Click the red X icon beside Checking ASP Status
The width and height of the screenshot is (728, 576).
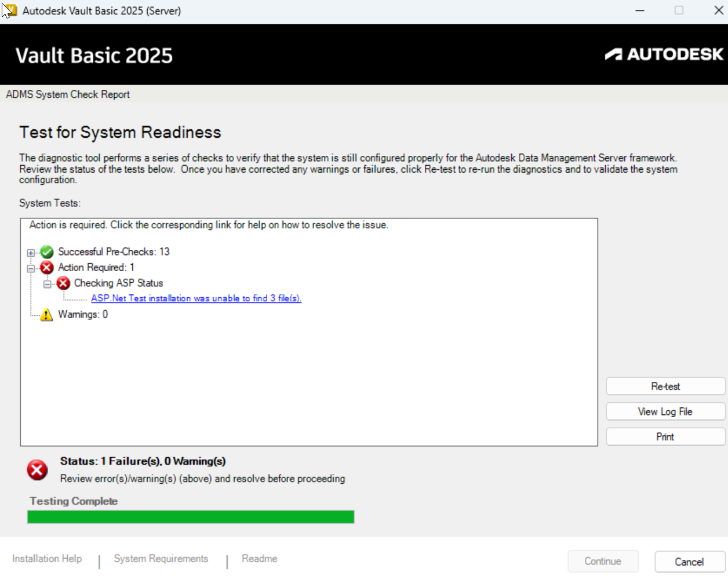[x=62, y=283]
